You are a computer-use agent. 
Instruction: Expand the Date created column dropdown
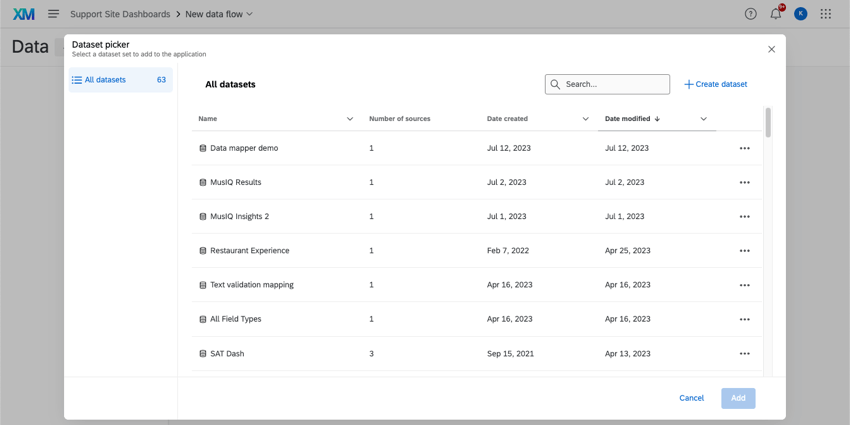click(x=586, y=119)
